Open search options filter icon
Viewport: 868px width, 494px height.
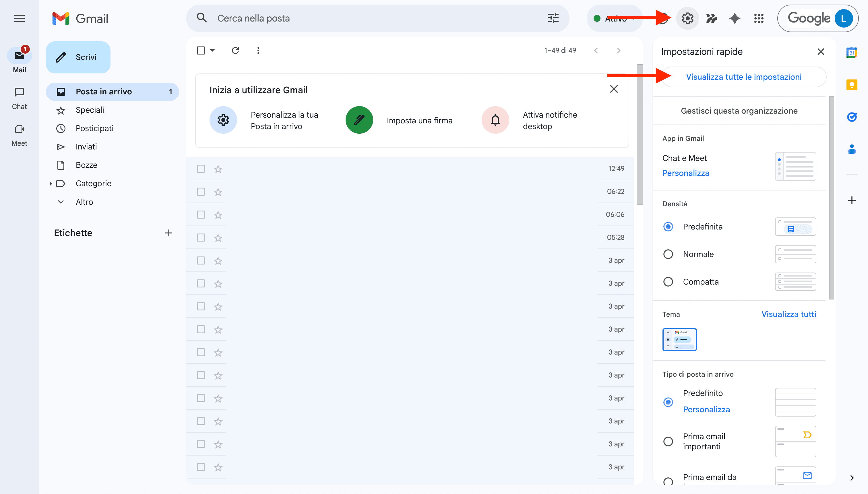[x=553, y=18]
